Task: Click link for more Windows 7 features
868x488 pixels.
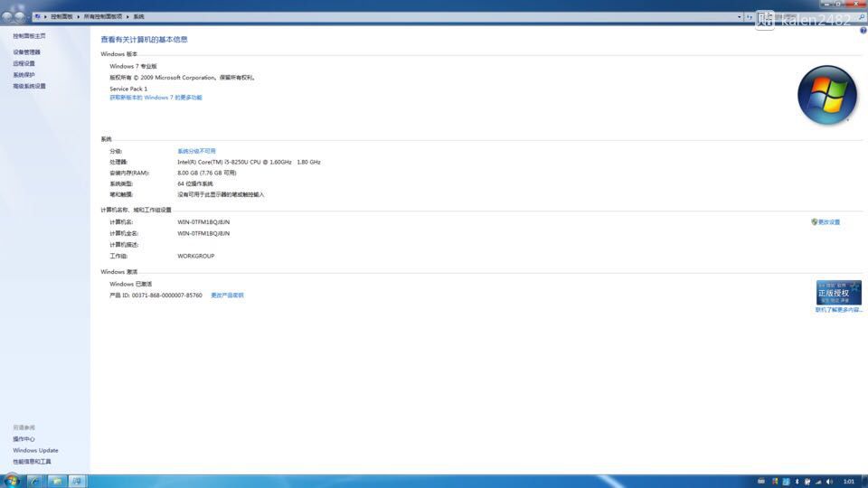Action: [x=156, y=98]
